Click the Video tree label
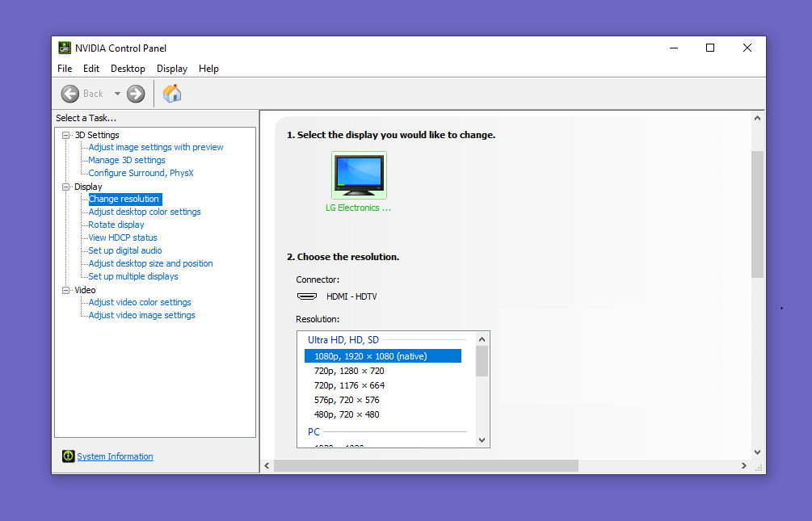812x521 pixels. (85, 290)
